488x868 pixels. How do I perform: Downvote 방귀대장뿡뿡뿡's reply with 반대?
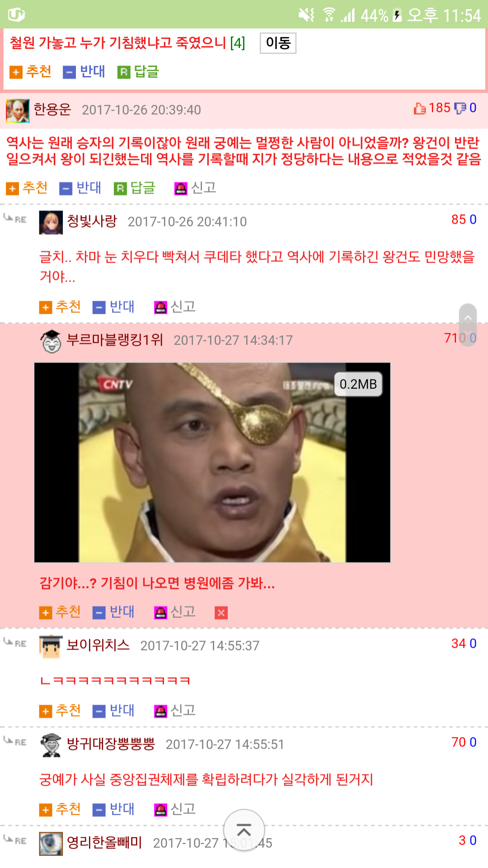tap(113, 809)
